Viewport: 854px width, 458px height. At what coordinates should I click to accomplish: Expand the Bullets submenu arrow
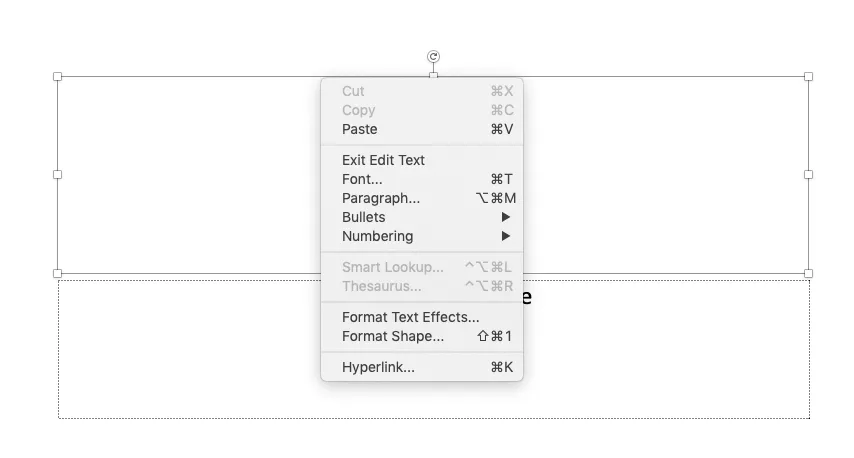(x=506, y=217)
